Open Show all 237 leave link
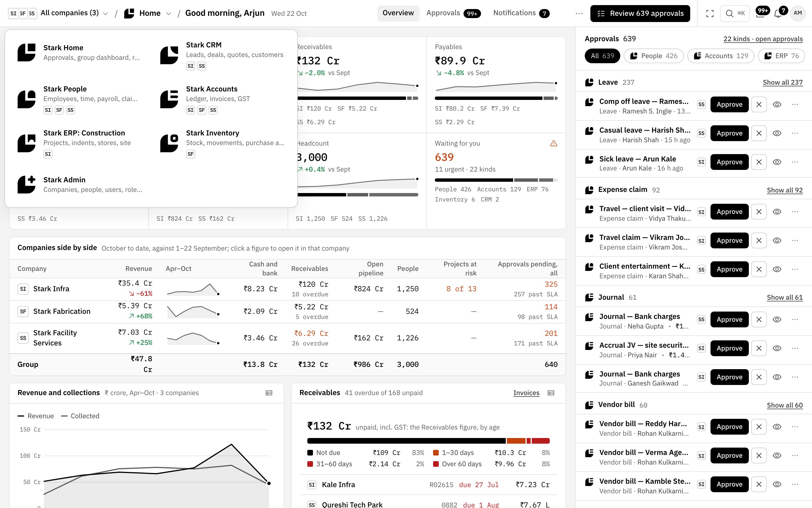 pyautogui.click(x=782, y=82)
